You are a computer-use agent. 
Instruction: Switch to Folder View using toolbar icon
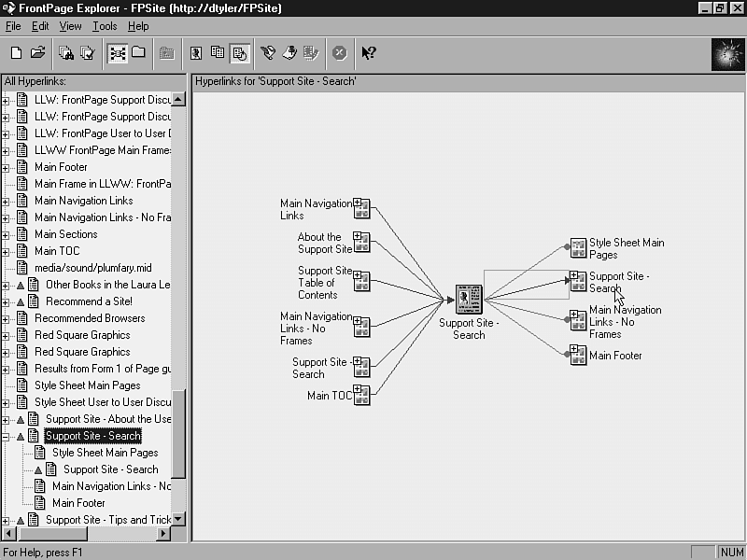[138, 53]
